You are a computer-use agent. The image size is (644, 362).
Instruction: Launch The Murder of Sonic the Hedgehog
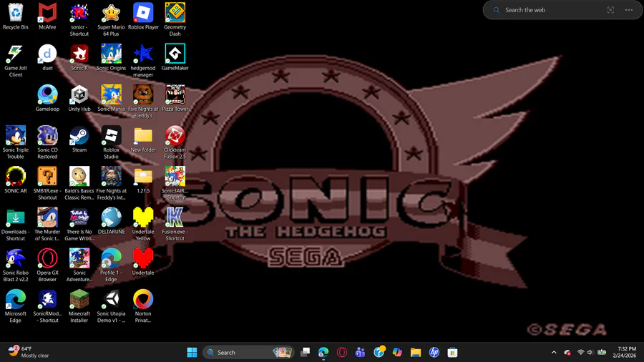pos(47,225)
